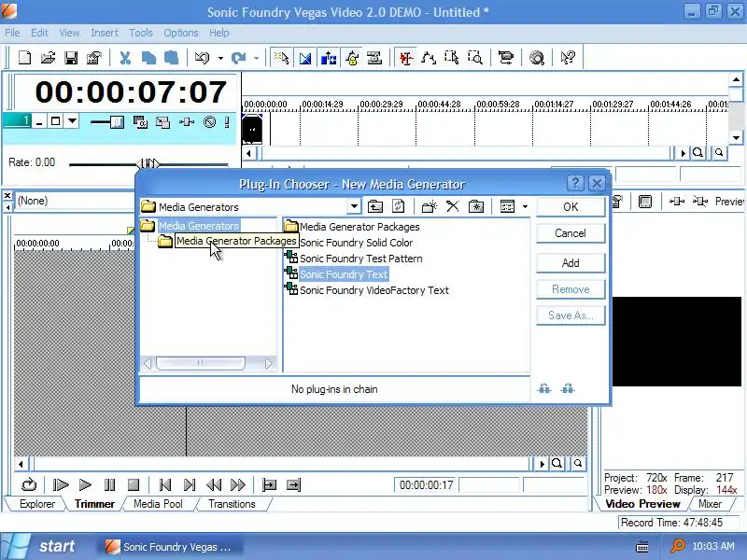Toggle Automatic Crossfades in the toolbar
This screenshot has width=747, height=560.
point(305,58)
